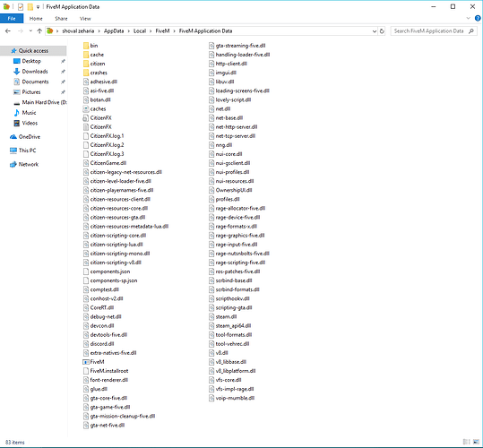Switch to the Share ribbon tab
Viewport: 483px width, 448px height.
(61, 19)
